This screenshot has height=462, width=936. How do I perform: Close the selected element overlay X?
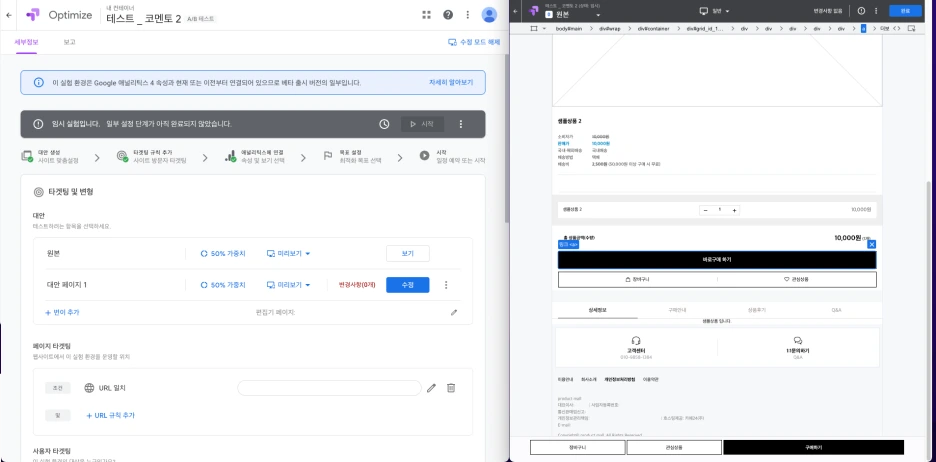[872, 244]
